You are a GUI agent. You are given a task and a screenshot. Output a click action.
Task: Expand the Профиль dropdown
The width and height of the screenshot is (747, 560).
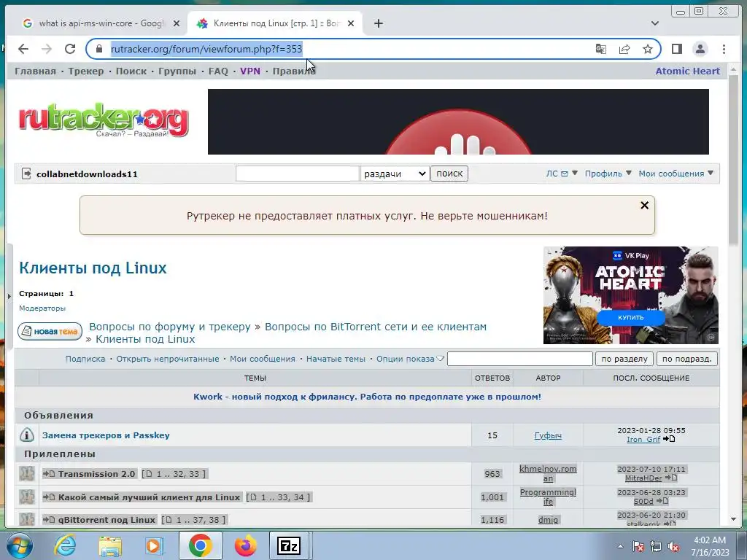[x=608, y=174]
